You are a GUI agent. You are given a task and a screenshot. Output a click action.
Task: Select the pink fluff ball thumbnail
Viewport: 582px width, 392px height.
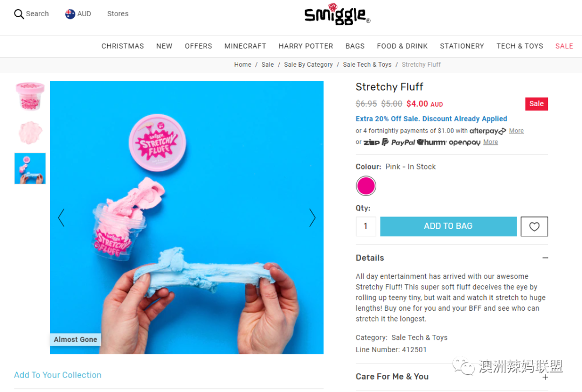point(30,132)
